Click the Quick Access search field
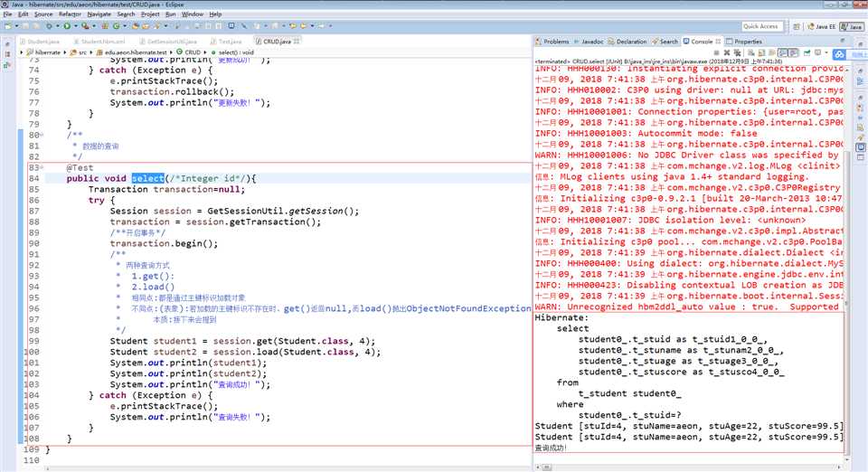The image size is (868, 472). [761, 27]
